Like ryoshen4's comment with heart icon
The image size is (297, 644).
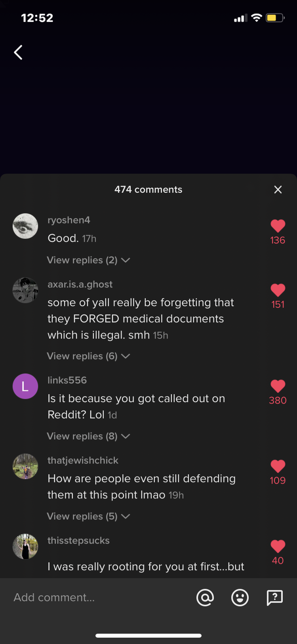(x=278, y=226)
